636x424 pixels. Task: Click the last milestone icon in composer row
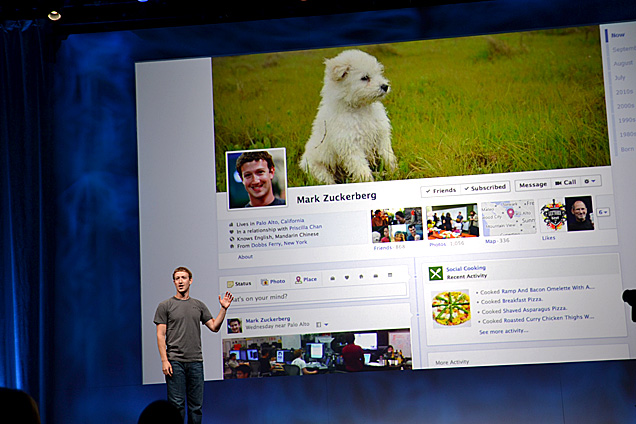tap(390, 275)
